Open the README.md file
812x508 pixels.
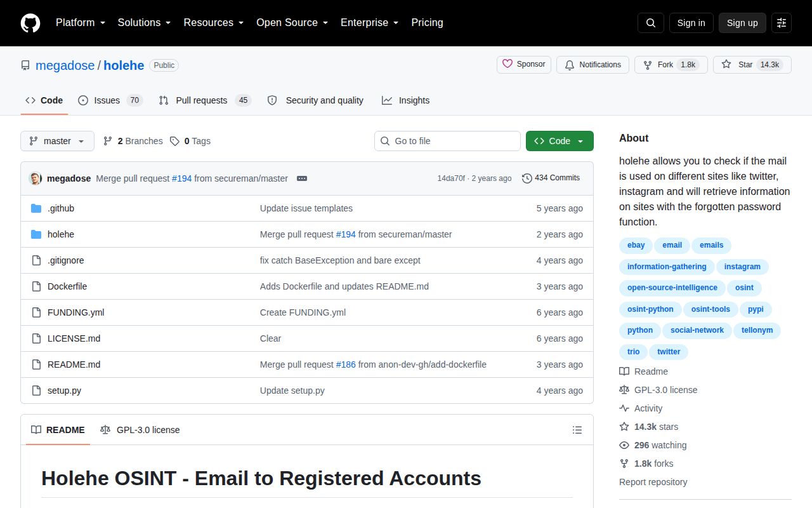(74, 364)
